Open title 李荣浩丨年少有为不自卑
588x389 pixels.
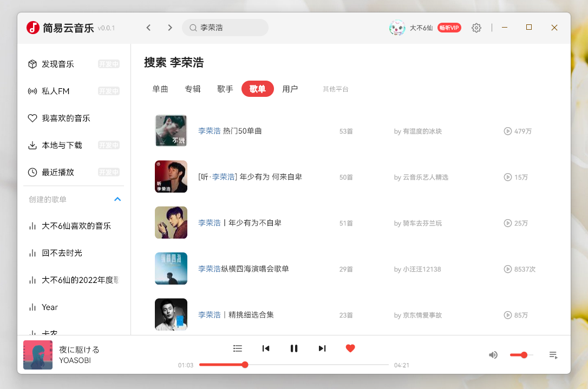click(240, 223)
